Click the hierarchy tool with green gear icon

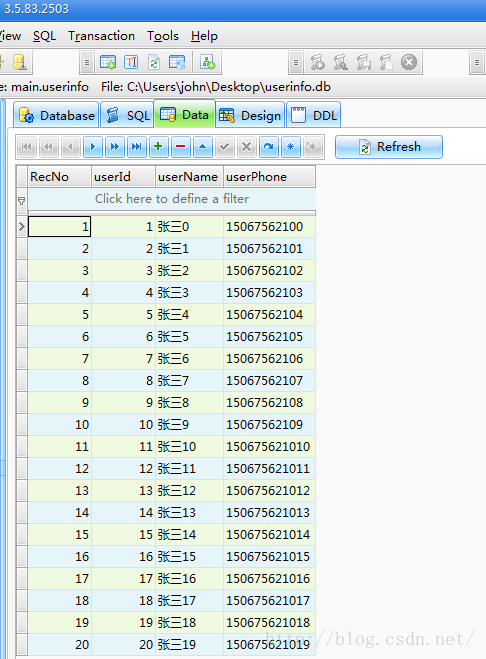(x=208, y=63)
